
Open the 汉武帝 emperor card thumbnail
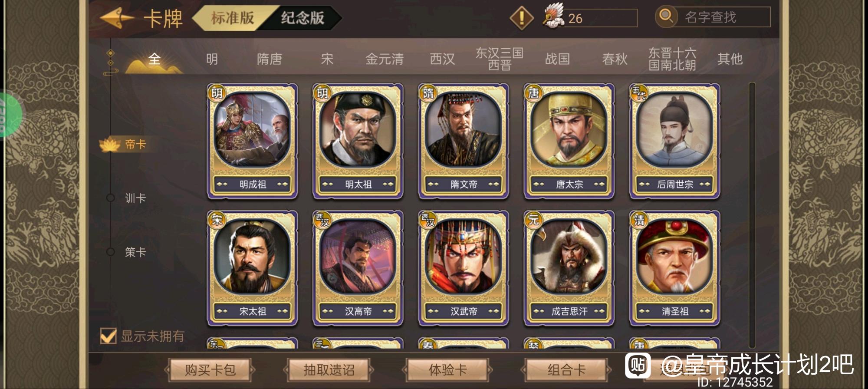click(464, 268)
